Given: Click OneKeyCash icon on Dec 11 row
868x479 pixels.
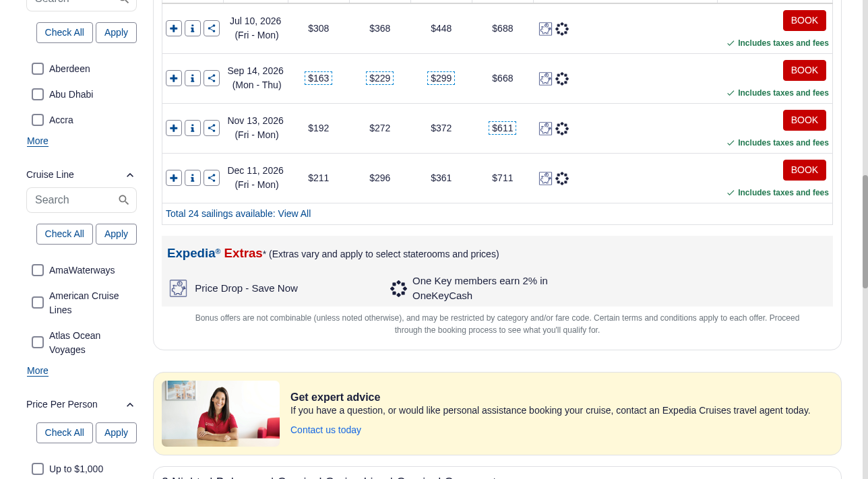Looking at the screenshot, I should pyautogui.click(x=562, y=179).
